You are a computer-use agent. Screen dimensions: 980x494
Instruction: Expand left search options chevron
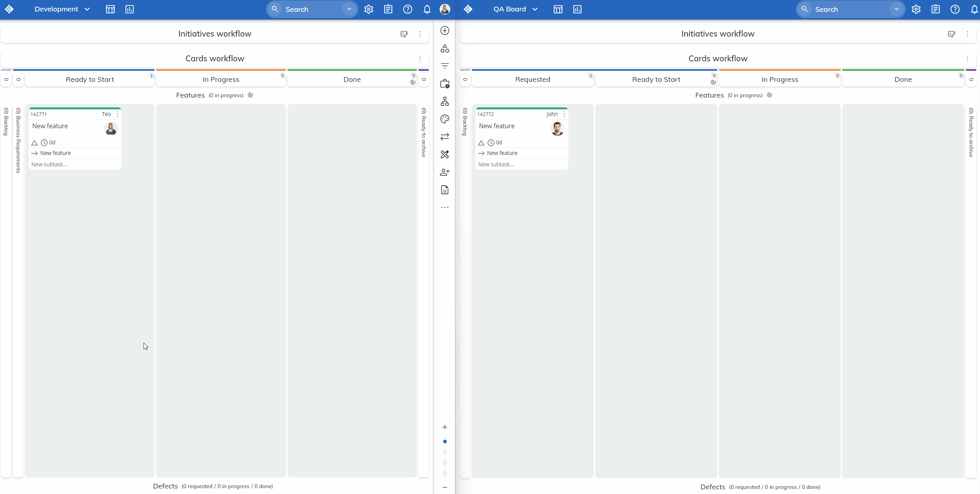click(x=349, y=9)
